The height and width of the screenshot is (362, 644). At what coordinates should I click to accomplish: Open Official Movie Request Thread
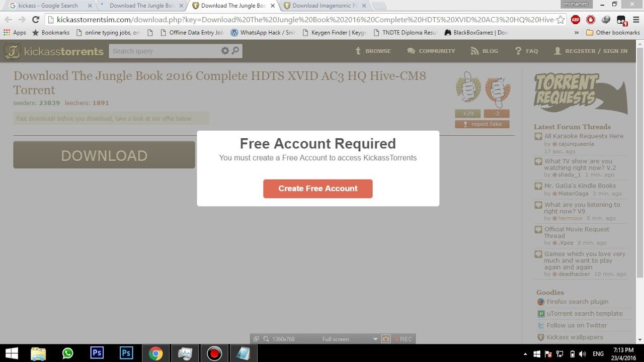pos(577,232)
